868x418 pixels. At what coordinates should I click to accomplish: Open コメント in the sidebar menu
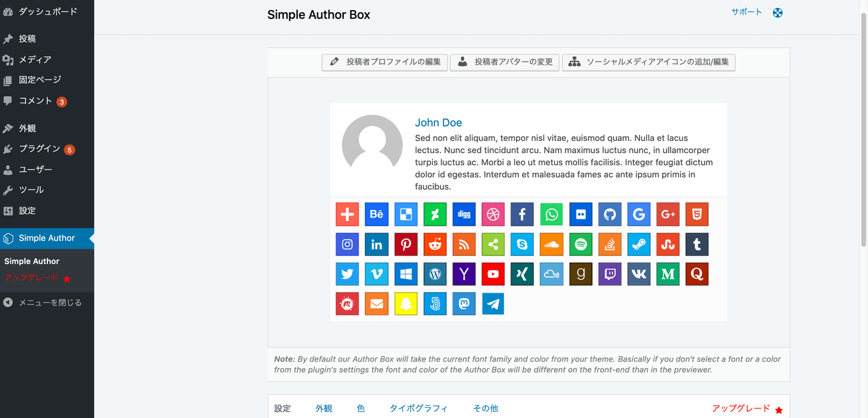(x=47, y=101)
